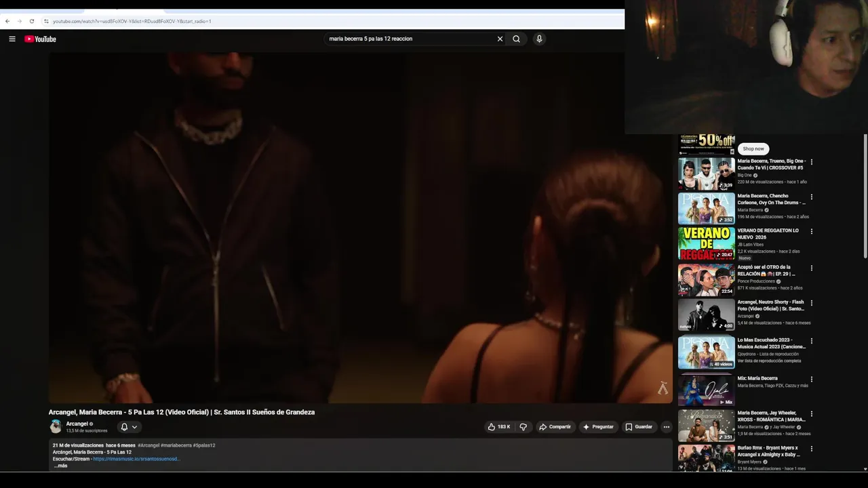Click title VERANO DE REGGAETON LO NUEVO 2026
Screen dimensions: 868x488
[x=768, y=234]
